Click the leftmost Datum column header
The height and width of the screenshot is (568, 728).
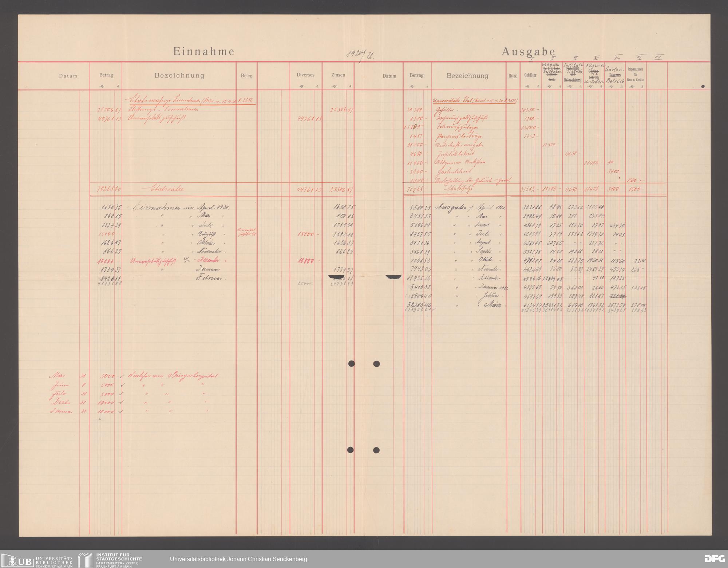[x=68, y=76]
